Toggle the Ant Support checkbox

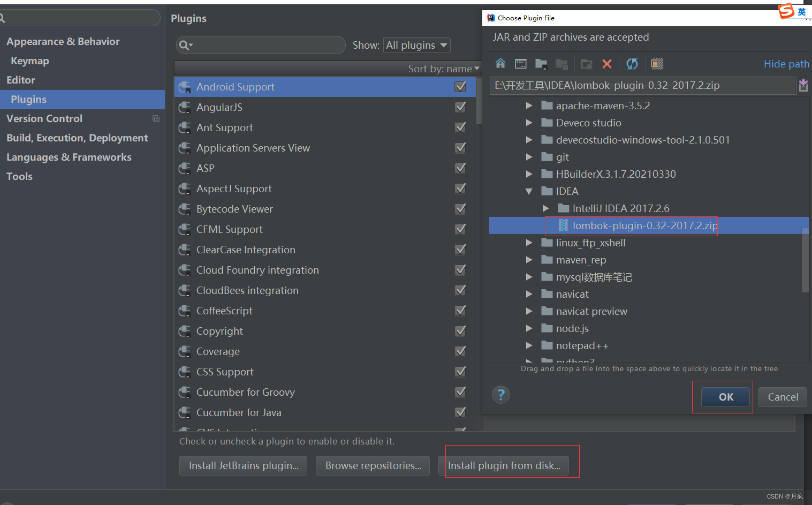coord(460,127)
